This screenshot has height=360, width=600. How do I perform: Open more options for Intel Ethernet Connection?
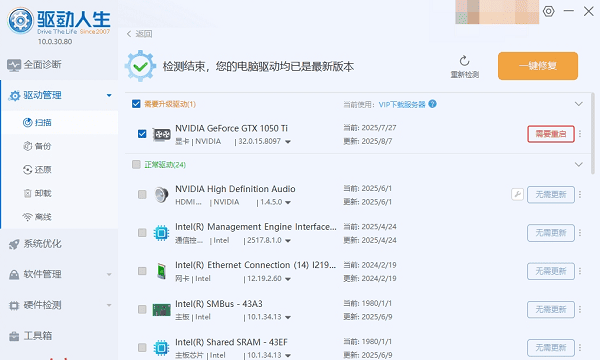(x=580, y=271)
